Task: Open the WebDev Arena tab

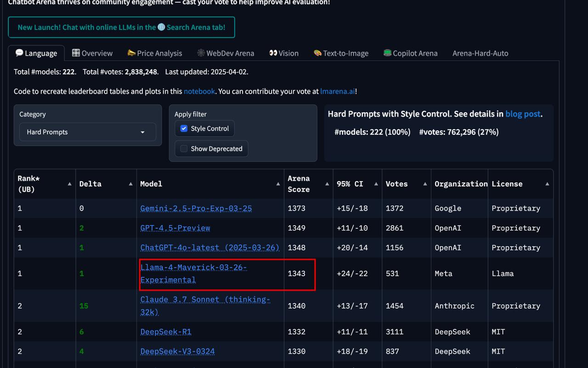Action: [226, 53]
